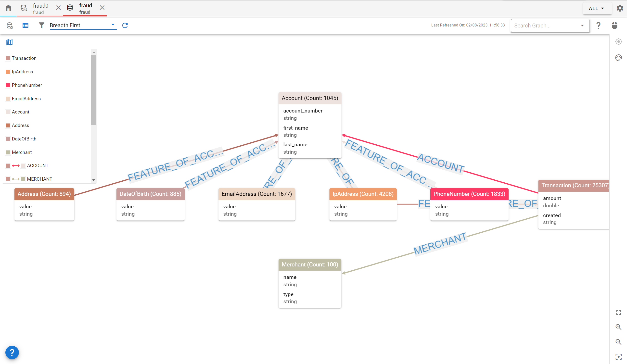Expand the Search Graph dropdown arrow
Image resolution: width=627 pixels, height=364 pixels.
coord(582,25)
